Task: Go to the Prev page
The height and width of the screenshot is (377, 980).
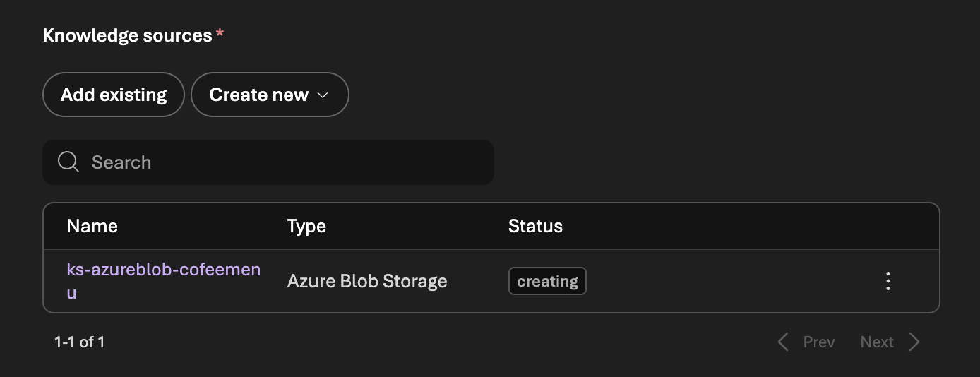Action: (818, 342)
